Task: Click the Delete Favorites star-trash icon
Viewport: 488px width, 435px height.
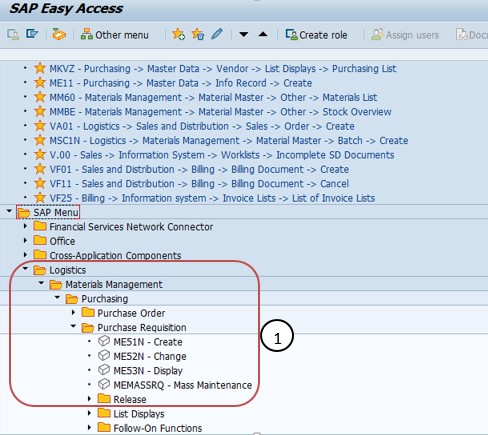Action: point(198,34)
